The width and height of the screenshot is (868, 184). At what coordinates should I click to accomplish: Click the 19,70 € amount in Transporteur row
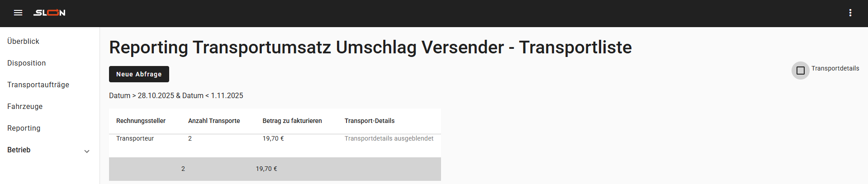(x=273, y=138)
